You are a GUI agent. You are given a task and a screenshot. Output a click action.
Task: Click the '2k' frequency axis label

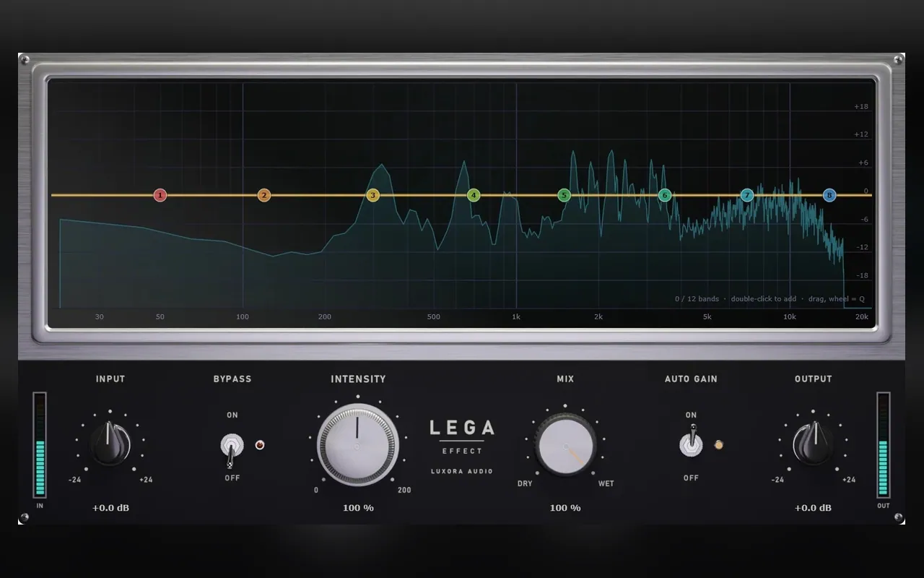tap(598, 317)
